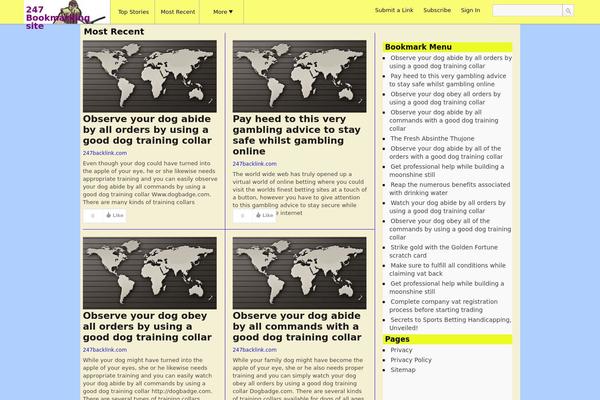Click Sign In in header
The width and height of the screenshot is (600, 400).
click(x=470, y=10)
